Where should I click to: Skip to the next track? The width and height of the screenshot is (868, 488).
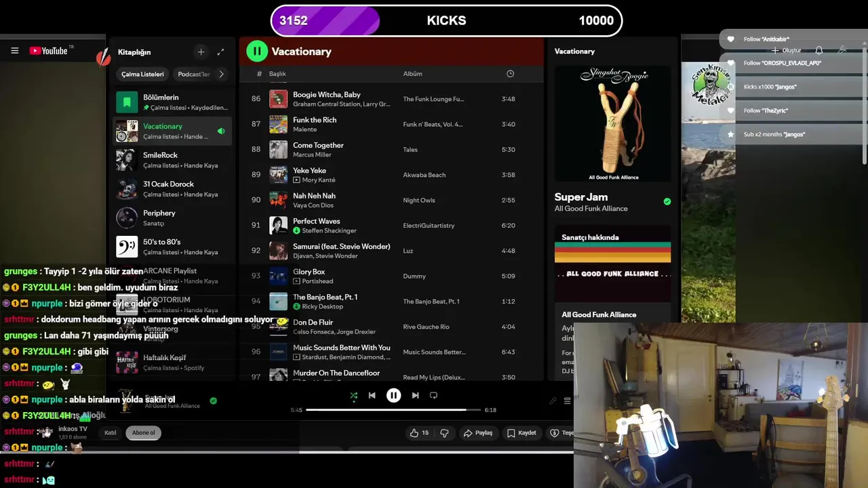tap(415, 395)
